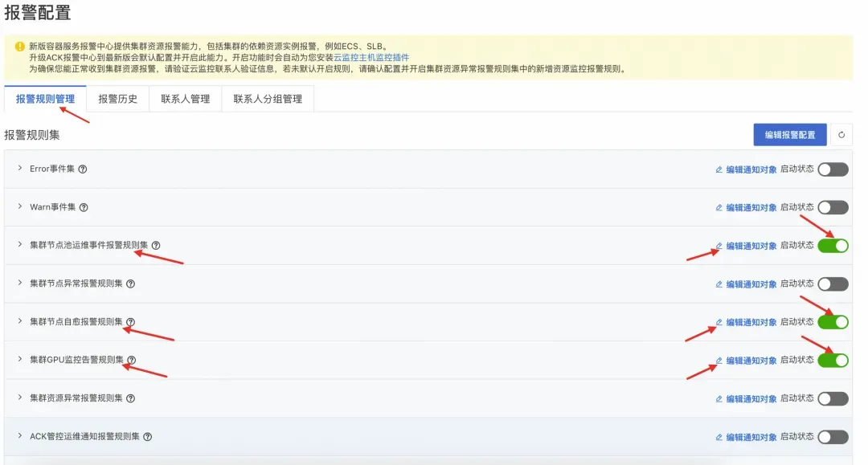Enable the Warn事件集 status switch
This screenshot has height=465, width=868.
coord(833,207)
